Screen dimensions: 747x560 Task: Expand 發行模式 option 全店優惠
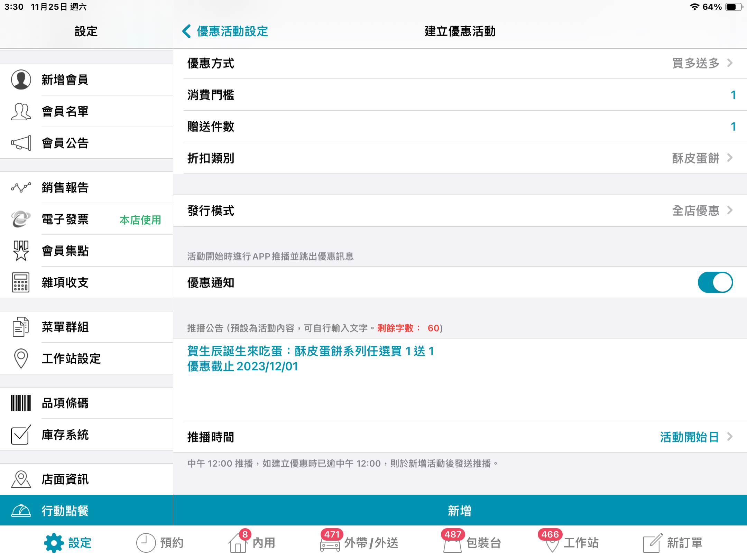coord(460,211)
